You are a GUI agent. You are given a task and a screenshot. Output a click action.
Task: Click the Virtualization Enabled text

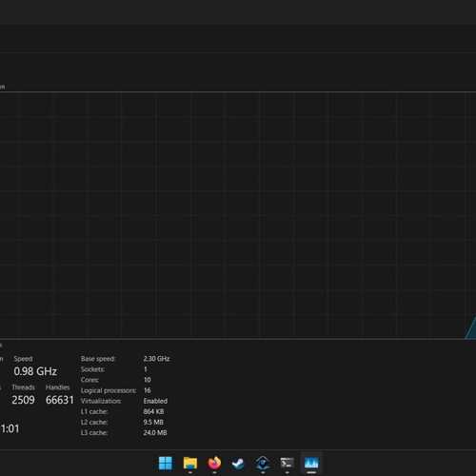click(x=155, y=401)
